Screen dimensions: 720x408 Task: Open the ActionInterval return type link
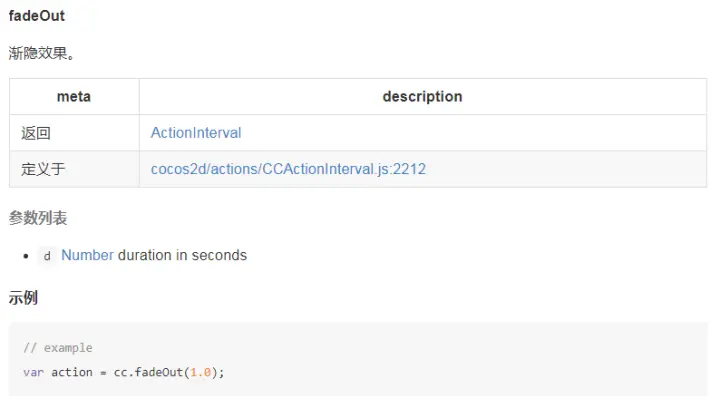196,133
